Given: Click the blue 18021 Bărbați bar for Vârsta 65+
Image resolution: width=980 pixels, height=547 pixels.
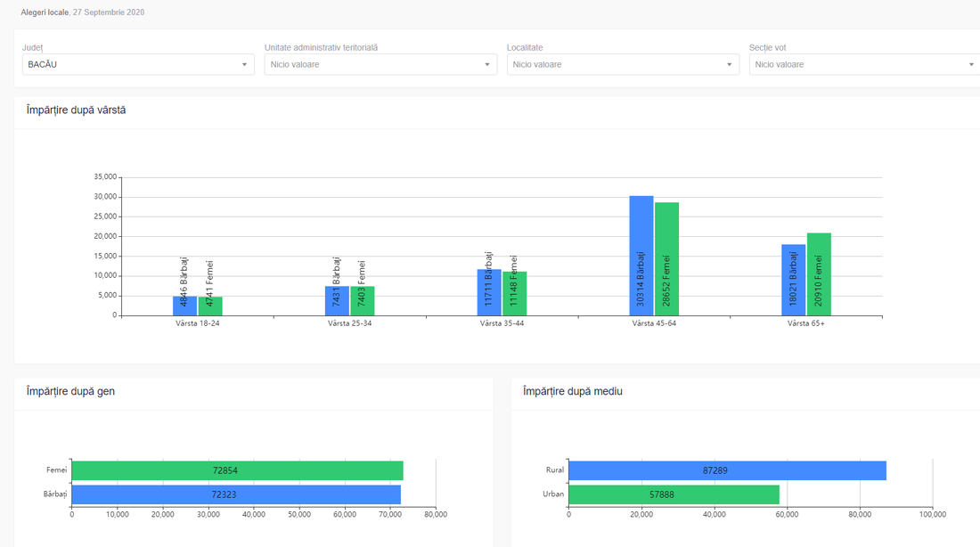Looking at the screenshot, I should click(x=794, y=280).
